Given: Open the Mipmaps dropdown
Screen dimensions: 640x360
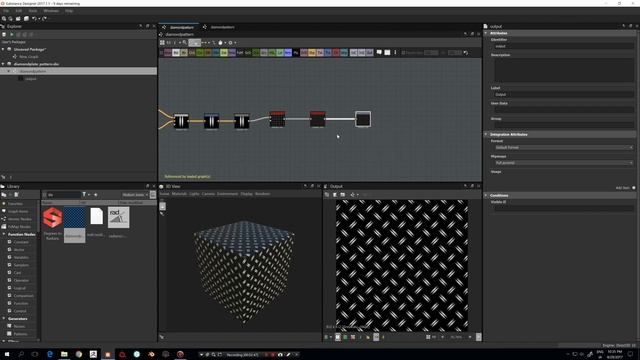Looking at the screenshot, I should point(563,163).
